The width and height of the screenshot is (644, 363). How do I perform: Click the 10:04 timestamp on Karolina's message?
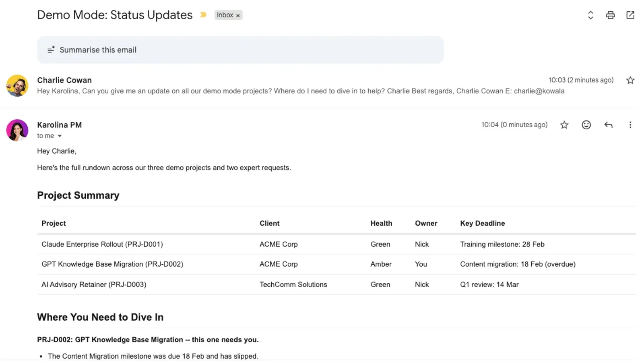[514, 125]
